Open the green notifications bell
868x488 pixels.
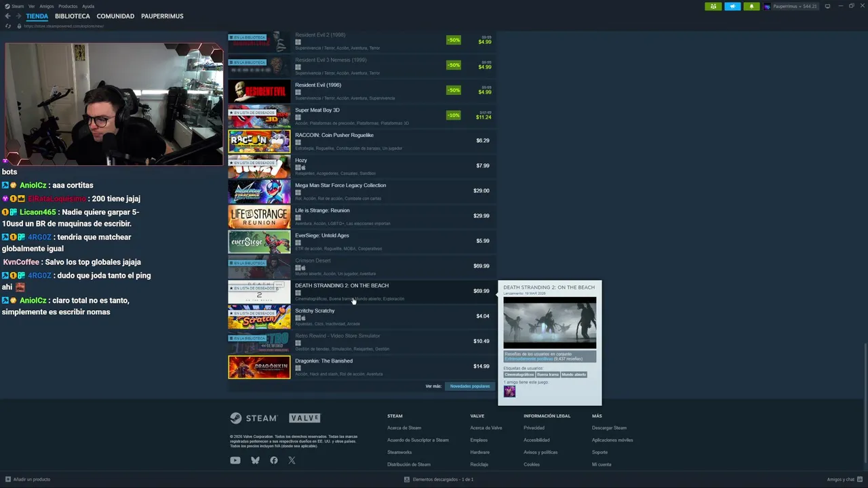[x=751, y=6]
